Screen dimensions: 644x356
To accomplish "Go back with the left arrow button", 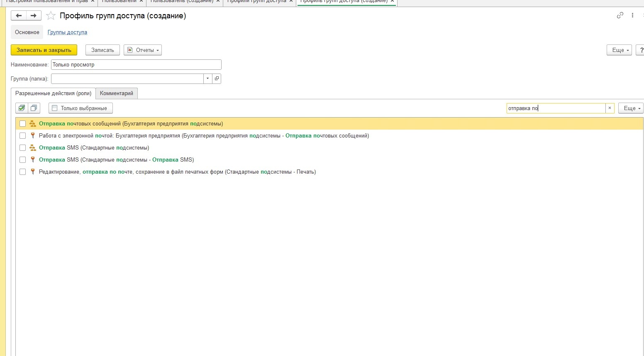I will click(x=19, y=16).
